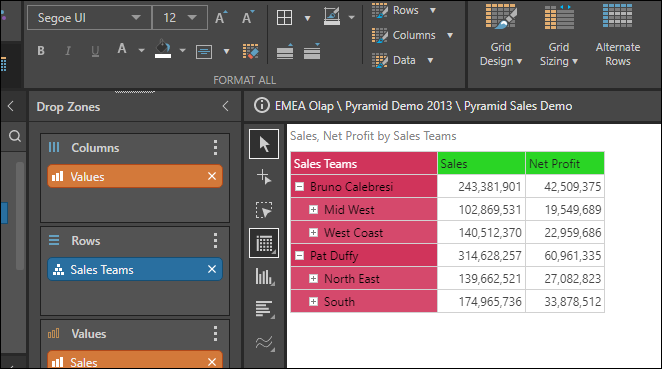Toggle bold formatting
The image size is (662, 369).
click(41, 51)
